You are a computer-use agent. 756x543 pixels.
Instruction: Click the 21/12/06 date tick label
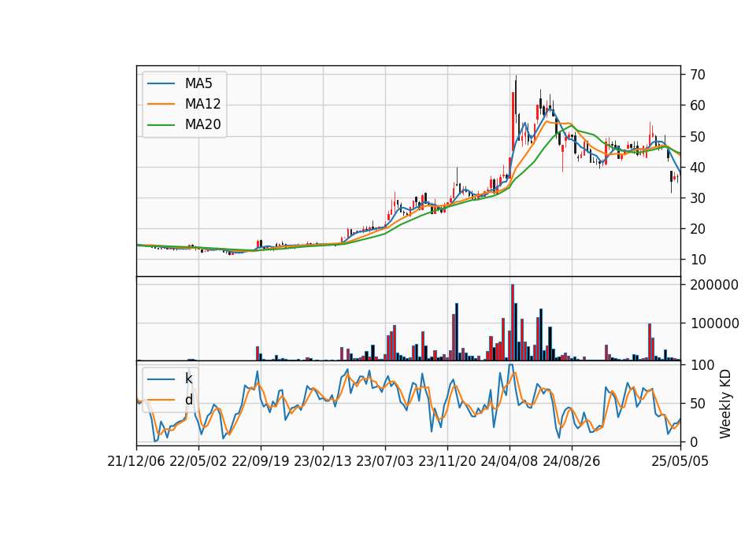click(x=136, y=461)
